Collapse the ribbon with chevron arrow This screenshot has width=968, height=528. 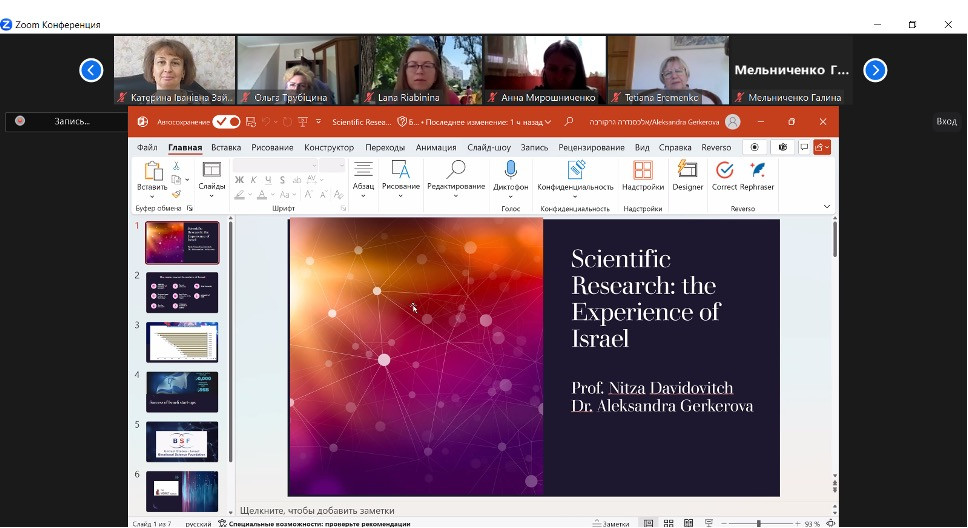tap(827, 207)
